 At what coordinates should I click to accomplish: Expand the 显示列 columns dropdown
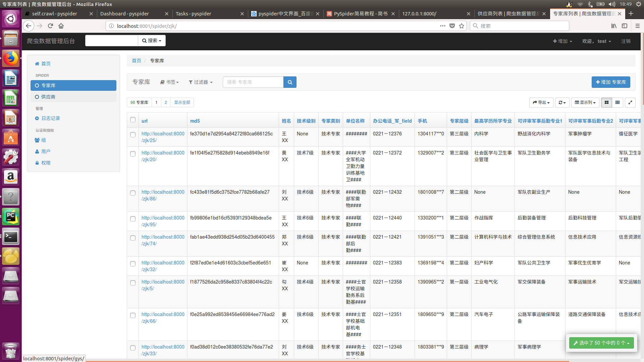pyautogui.click(x=585, y=103)
